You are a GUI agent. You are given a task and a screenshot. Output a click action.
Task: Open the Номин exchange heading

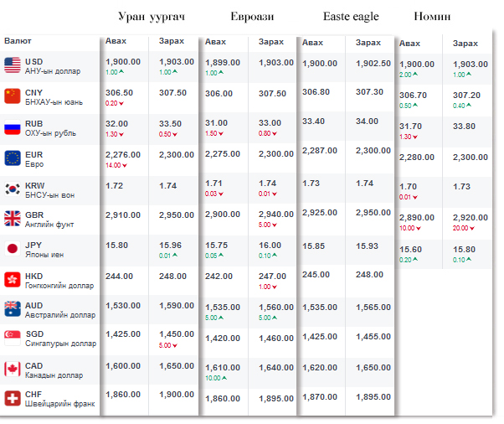(x=432, y=17)
